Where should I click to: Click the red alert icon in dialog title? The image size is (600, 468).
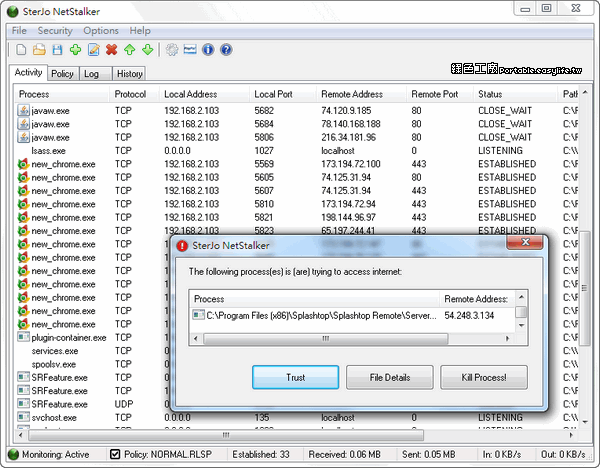tap(182, 246)
